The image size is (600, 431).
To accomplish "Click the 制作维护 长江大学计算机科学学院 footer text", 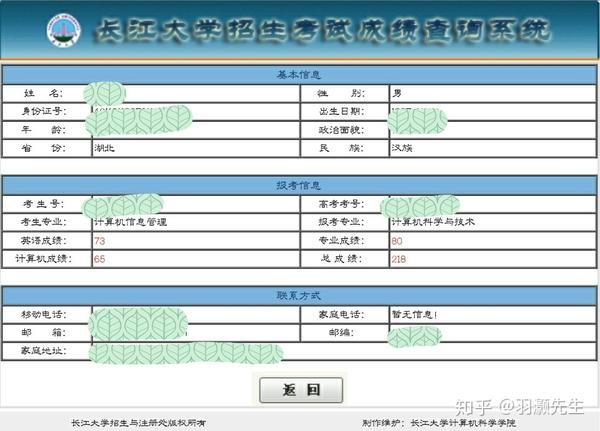I will pos(439,423).
